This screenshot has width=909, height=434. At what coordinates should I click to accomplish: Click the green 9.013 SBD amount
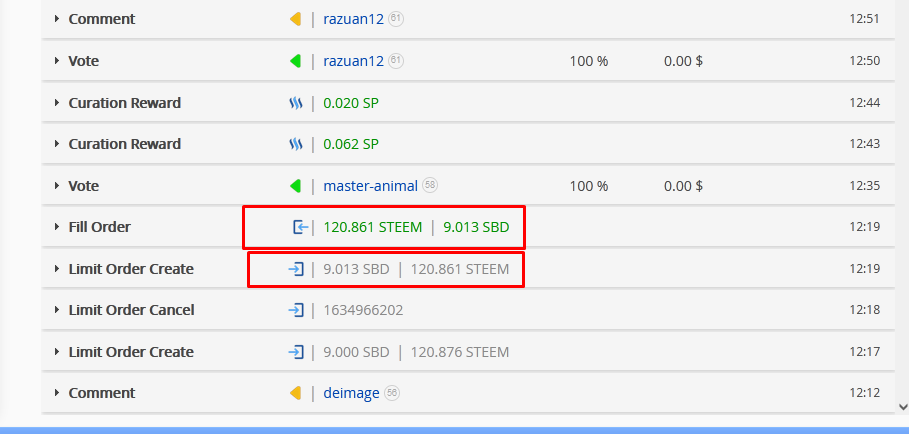point(477,227)
